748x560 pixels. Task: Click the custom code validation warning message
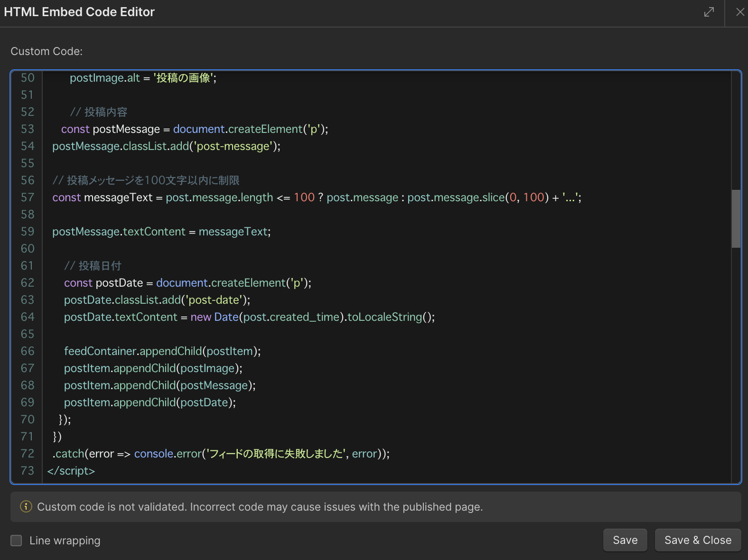pos(260,507)
